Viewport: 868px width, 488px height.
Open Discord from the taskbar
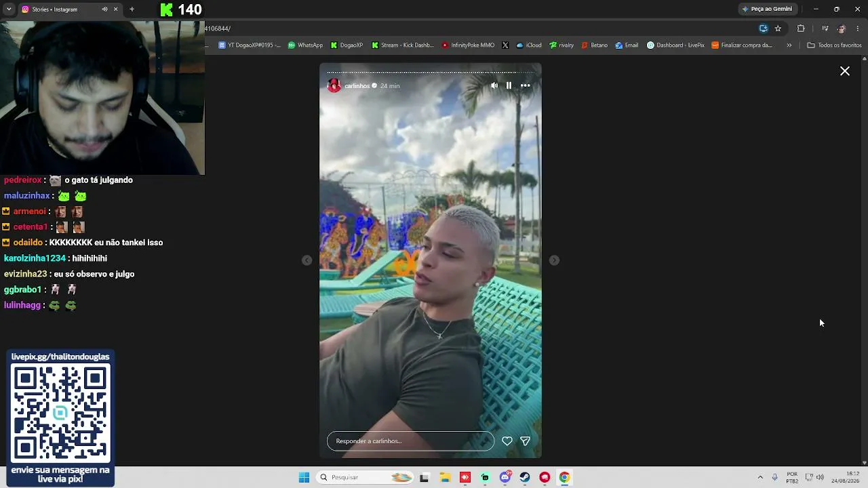pyautogui.click(x=505, y=477)
